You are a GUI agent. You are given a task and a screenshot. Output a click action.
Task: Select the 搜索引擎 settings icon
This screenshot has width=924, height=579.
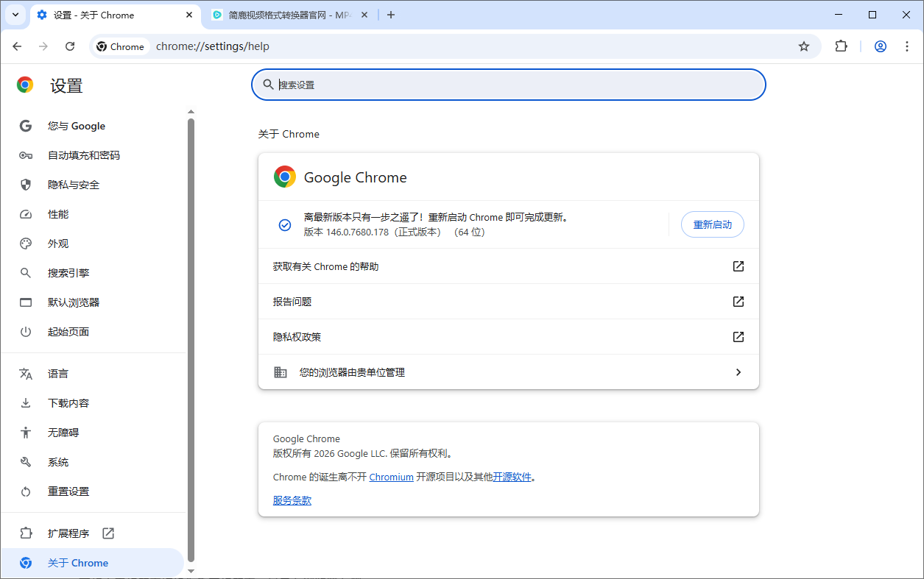tap(26, 272)
